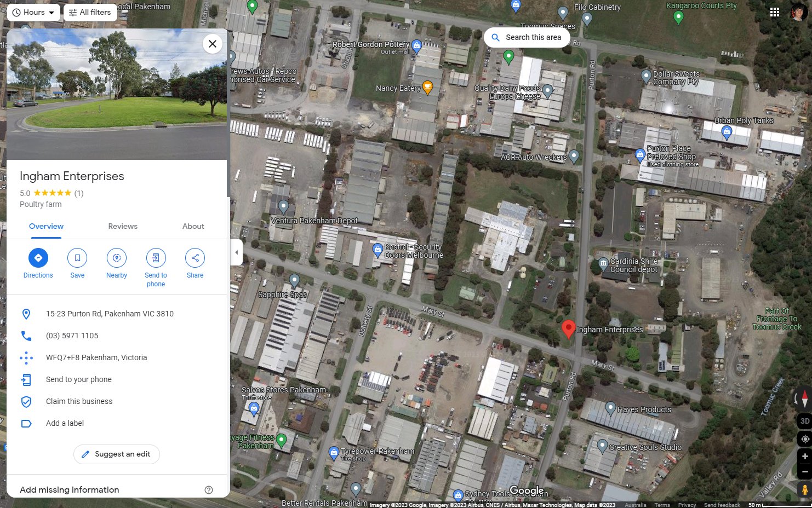Open the Hours filter dropdown
Viewport: 812px width, 508px height.
coord(33,12)
